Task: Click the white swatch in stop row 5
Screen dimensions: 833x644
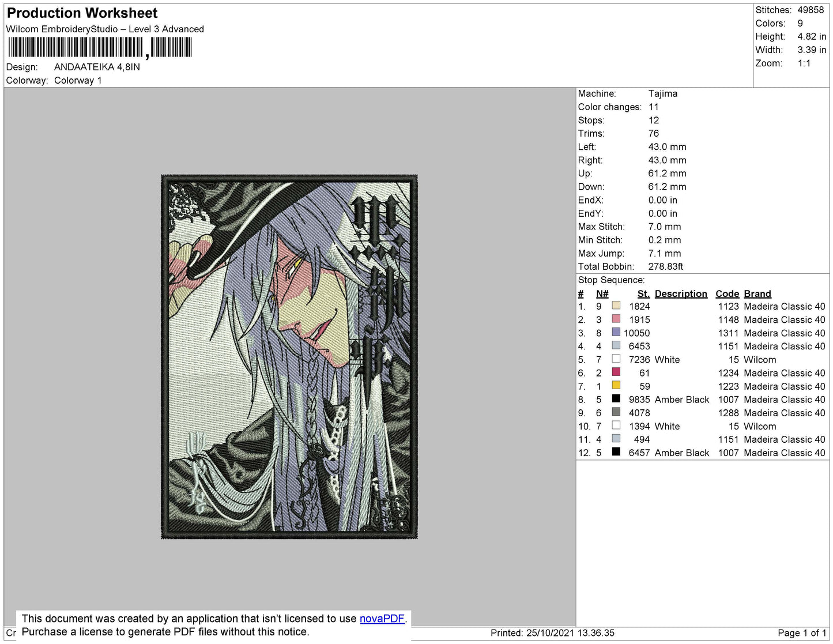Action: tap(616, 359)
